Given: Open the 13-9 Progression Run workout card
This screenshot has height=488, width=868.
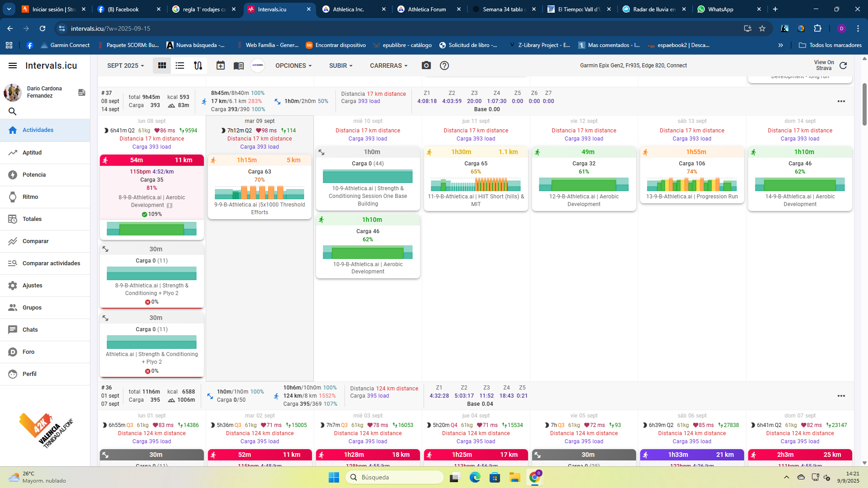Looking at the screenshot, I should pyautogui.click(x=692, y=197).
